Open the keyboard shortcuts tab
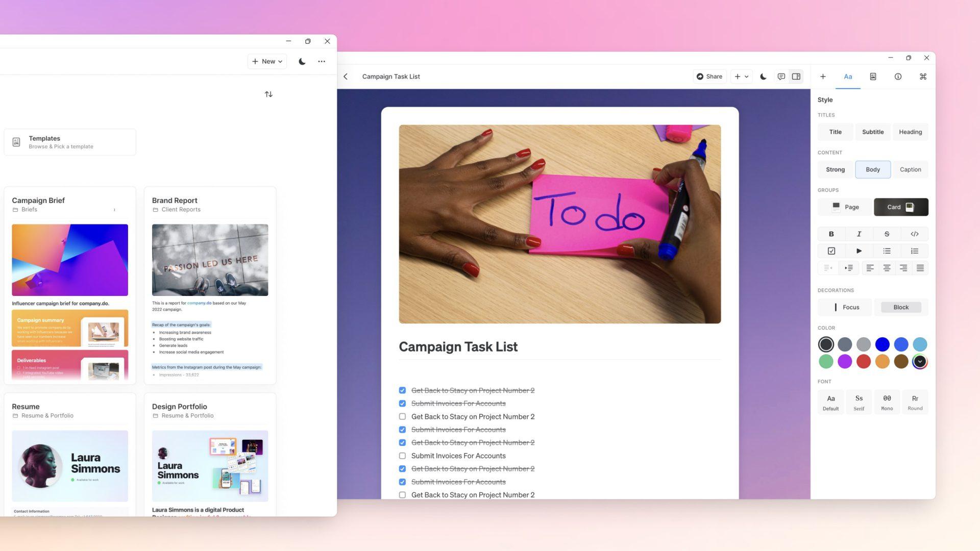980x551 pixels. [x=923, y=77]
